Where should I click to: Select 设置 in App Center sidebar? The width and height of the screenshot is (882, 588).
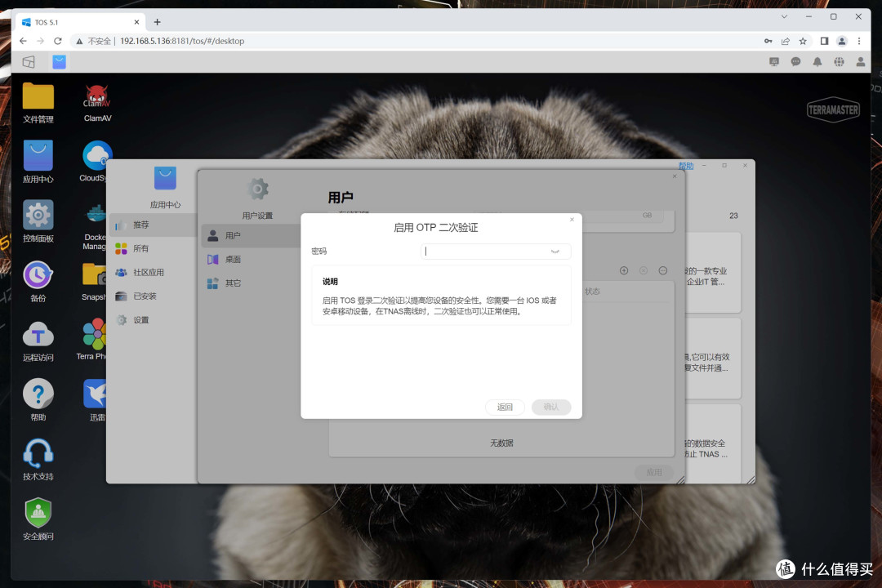[153, 320]
